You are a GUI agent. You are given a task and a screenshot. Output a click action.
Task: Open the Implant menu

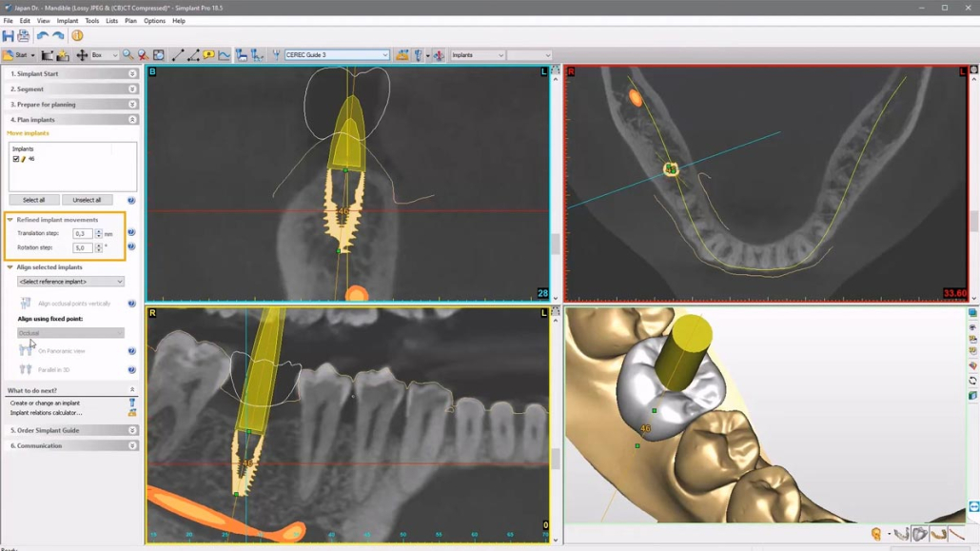pyautogui.click(x=67, y=20)
